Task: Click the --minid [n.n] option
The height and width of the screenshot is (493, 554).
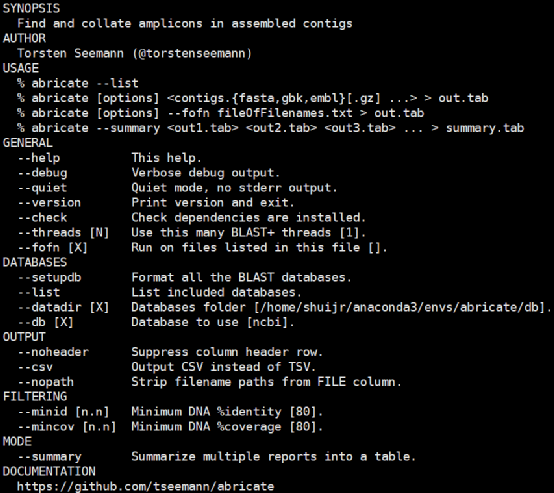Action: tap(64, 412)
